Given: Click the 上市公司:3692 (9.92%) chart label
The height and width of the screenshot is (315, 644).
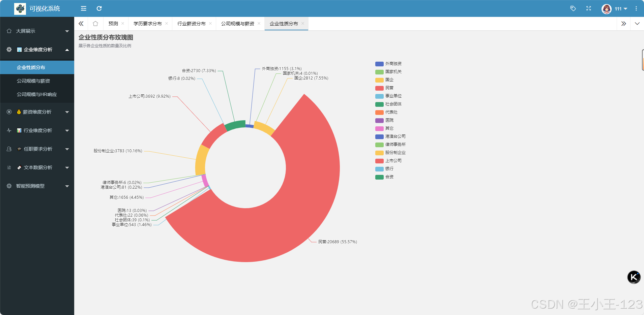Looking at the screenshot, I should (x=149, y=96).
